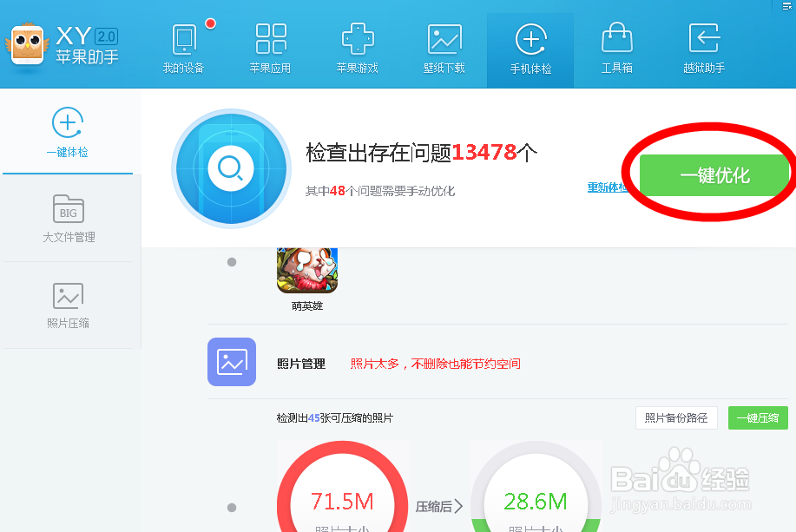This screenshot has width=796, height=532.
Task: Click the 其中48个问题需要手动优化 text
Action: pos(379,191)
